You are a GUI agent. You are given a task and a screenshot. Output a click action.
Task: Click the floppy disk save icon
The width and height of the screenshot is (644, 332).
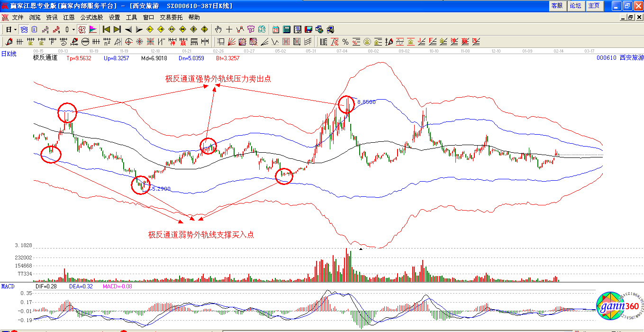[x=308, y=29]
